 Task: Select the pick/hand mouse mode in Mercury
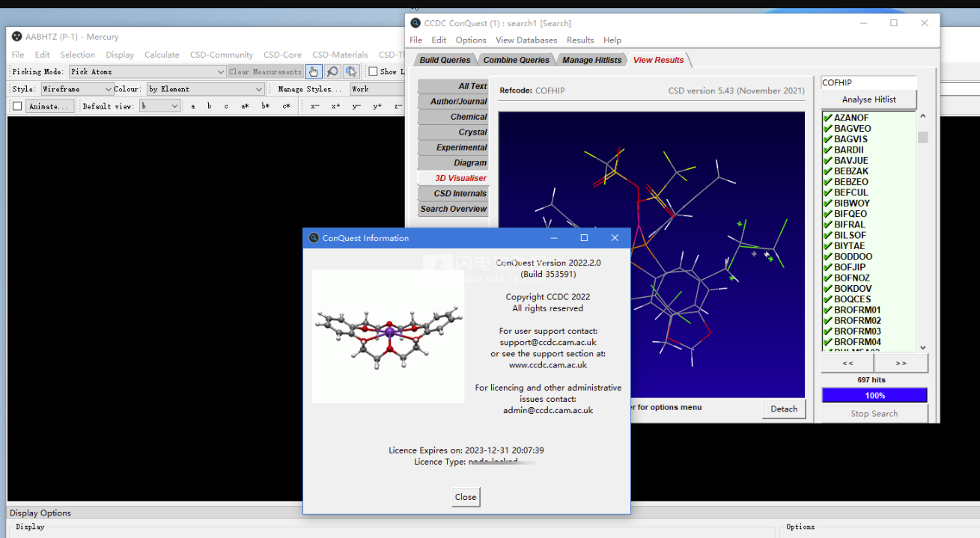pos(314,72)
